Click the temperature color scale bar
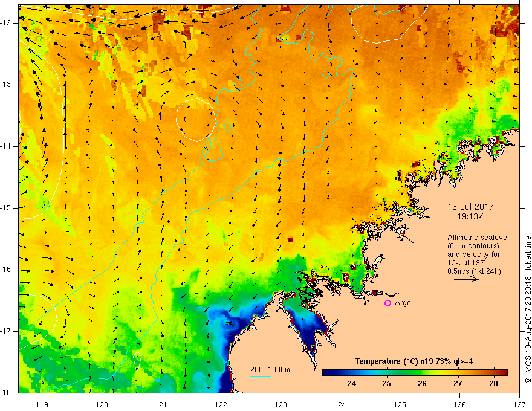This screenshot has height=411, width=532. point(415,373)
